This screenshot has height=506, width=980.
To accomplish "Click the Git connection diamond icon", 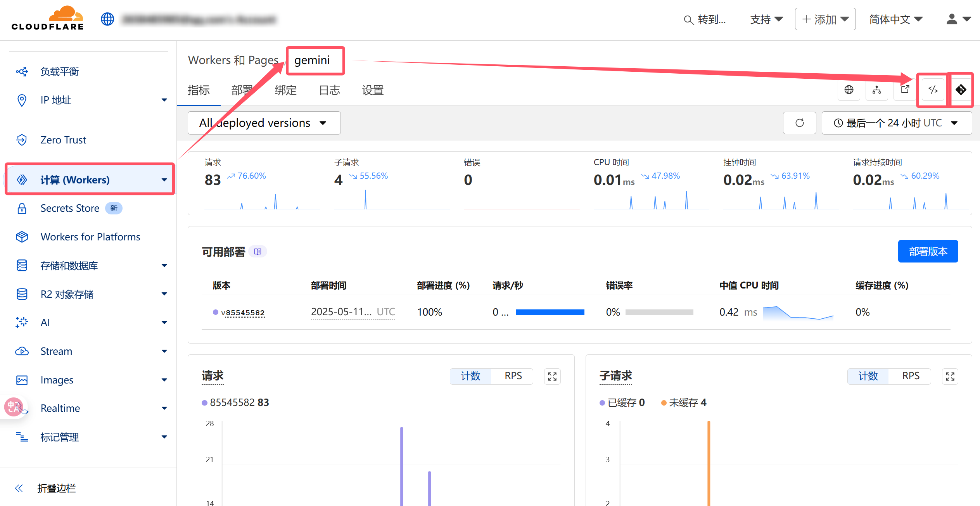I will pyautogui.click(x=961, y=90).
